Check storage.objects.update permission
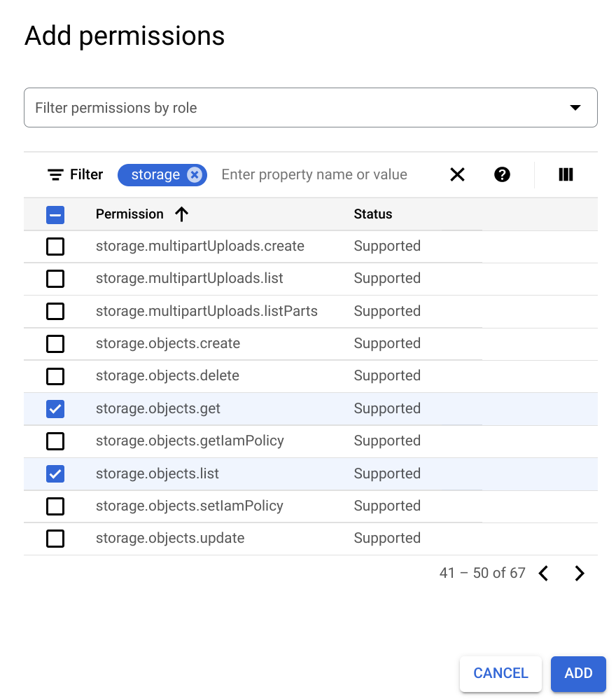This screenshot has width=616, height=699. tap(55, 539)
